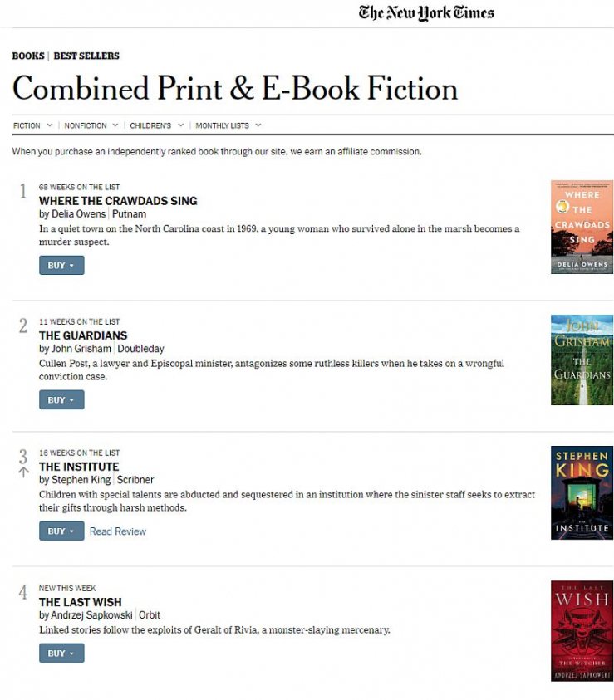
Task: Open the Read Review link for The Institute
Action: pyautogui.click(x=117, y=531)
